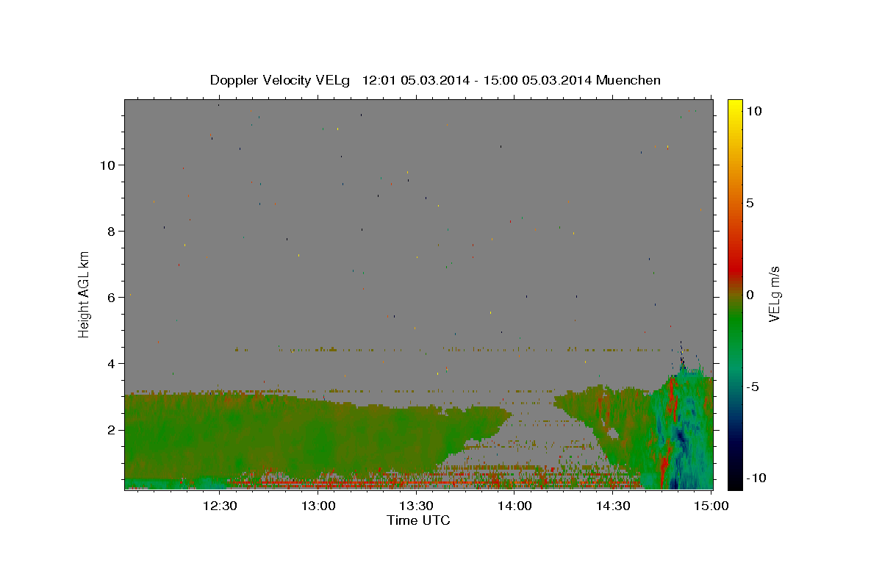Click the dark blue downdraft core near 15:00
Image resolution: width=882 pixels, height=588 pixels.
682,437
